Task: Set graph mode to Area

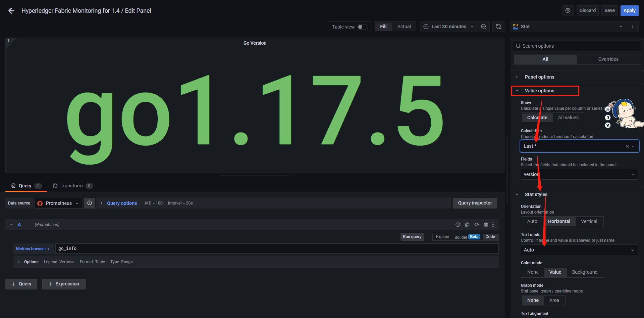Action: 554,301
